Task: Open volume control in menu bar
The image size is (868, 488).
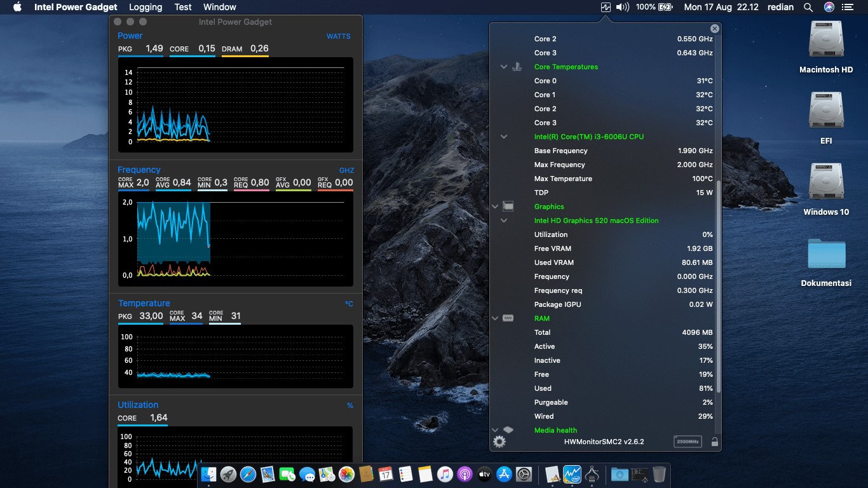Action: [x=623, y=7]
